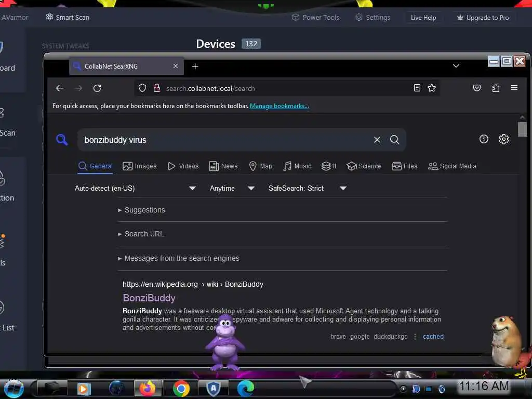Open Firefox from the taskbar
Viewport: 532px width, 399px height.
tap(147, 388)
